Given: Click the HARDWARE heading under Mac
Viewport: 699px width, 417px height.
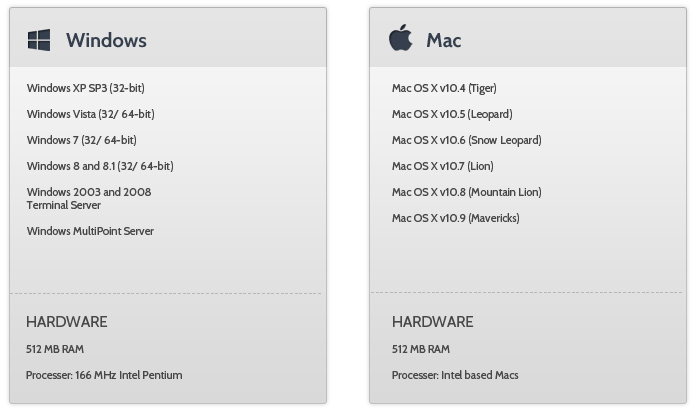Looking at the screenshot, I should pyautogui.click(x=432, y=322).
